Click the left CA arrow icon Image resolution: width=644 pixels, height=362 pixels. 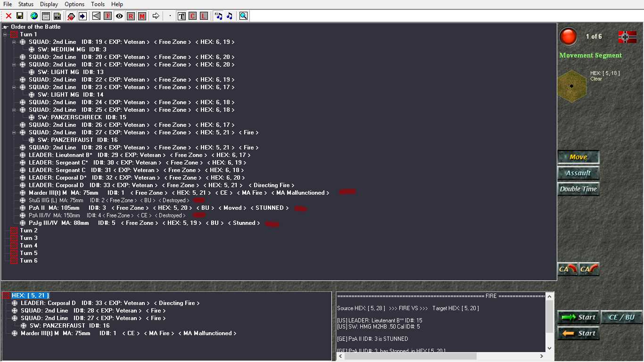[x=568, y=269]
